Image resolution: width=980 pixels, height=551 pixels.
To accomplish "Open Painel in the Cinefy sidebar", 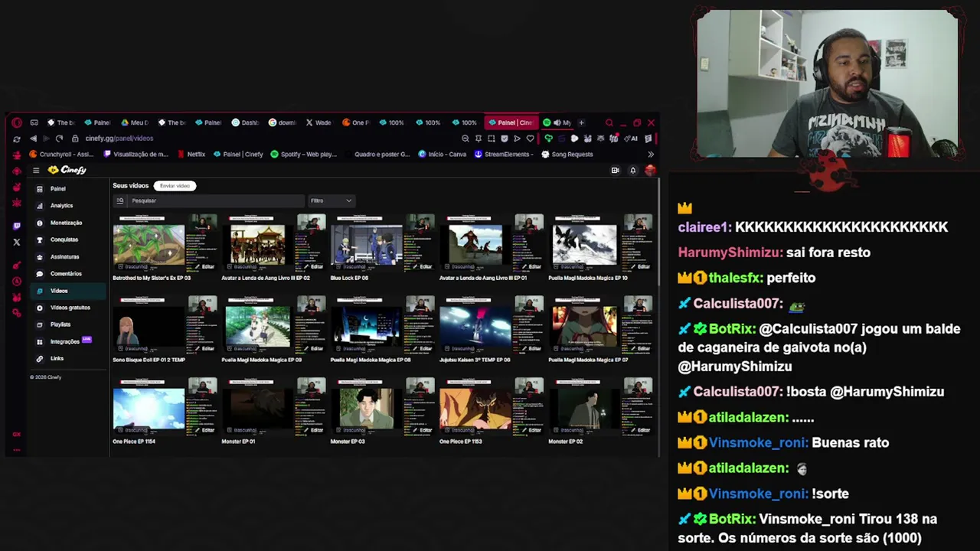I will point(68,188).
